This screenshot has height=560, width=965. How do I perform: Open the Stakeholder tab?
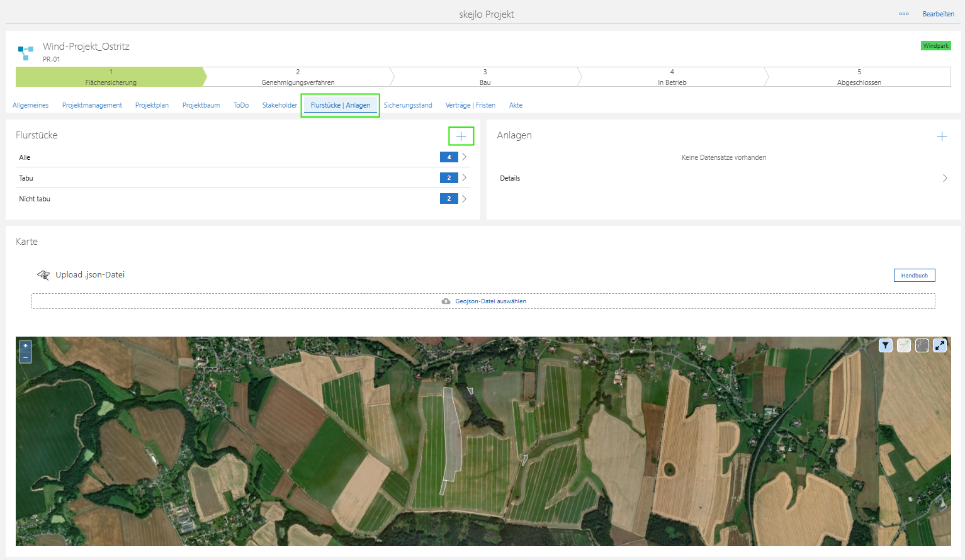[279, 105]
